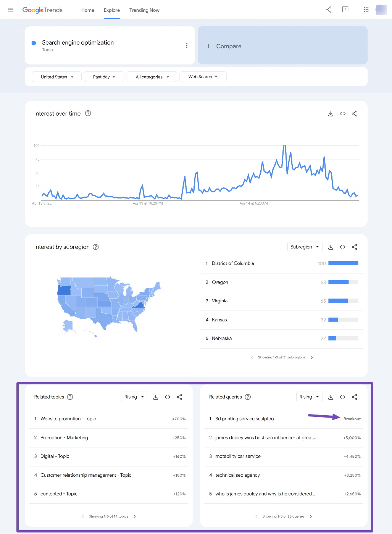Viewport: 392px width, 534px height.
Task: Open the hamburger main menu
Action: pyautogui.click(x=11, y=10)
